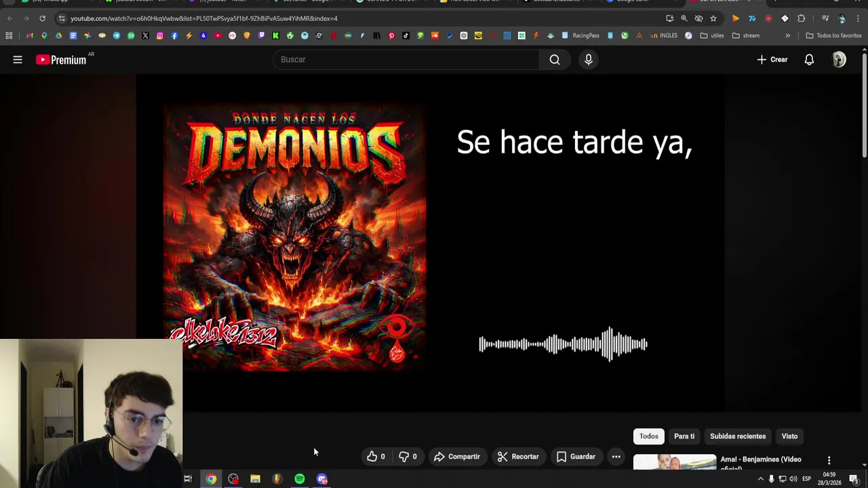The image size is (868, 488).
Task: Open File Explorer from the taskbar
Action: coord(255,479)
